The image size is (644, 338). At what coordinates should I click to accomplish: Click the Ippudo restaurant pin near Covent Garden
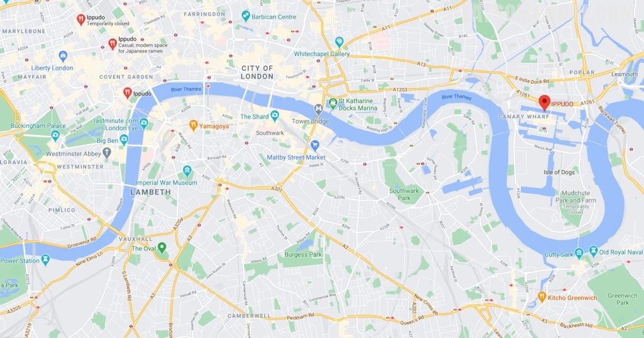pyautogui.click(x=128, y=93)
